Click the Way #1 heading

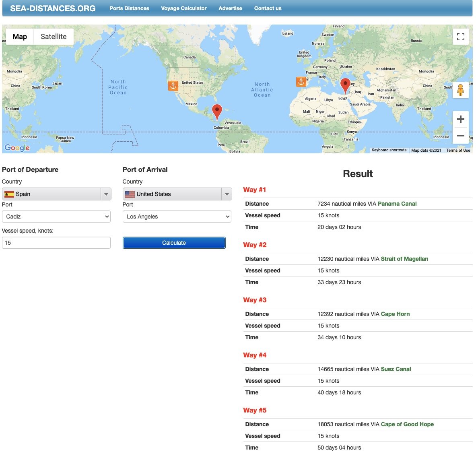[x=254, y=190]
